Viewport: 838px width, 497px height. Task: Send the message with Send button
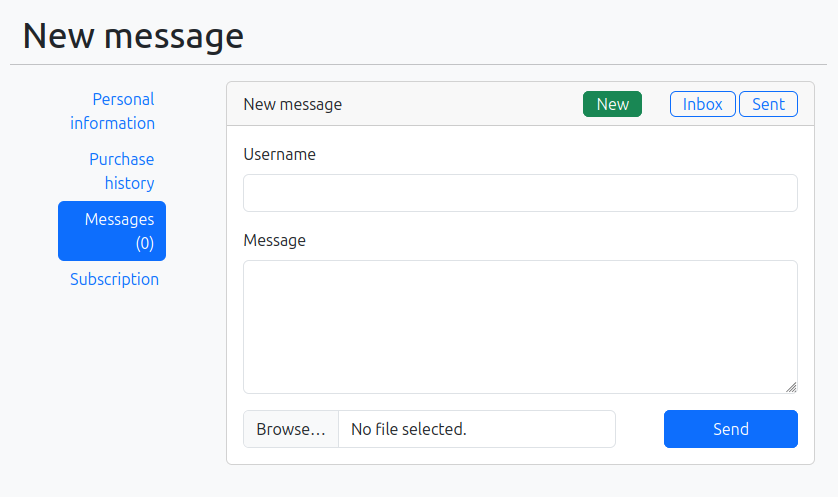[730, 429]
